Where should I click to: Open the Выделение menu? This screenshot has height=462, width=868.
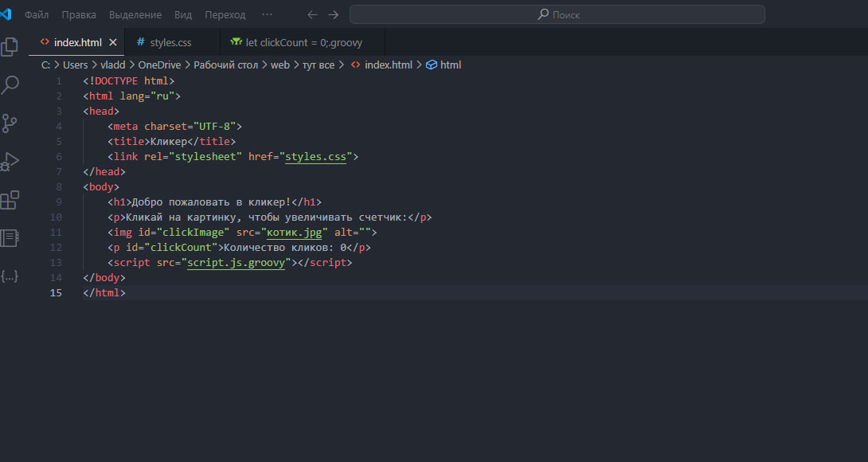[x=135, y=15]
